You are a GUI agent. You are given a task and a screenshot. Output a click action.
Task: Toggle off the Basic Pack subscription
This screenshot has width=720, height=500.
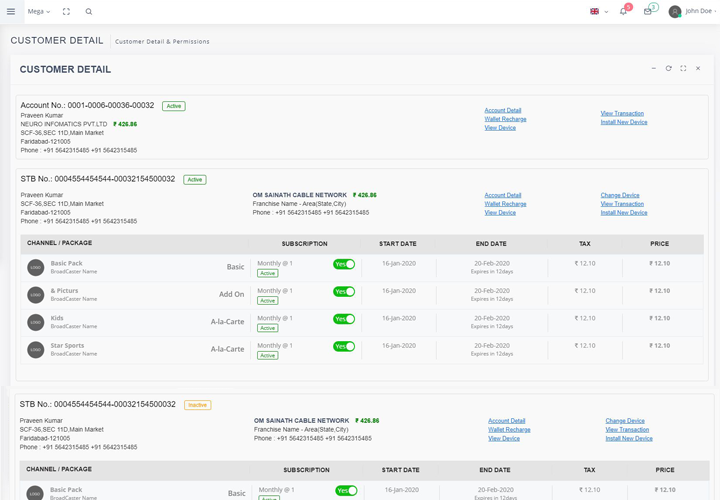pos(344,264)
